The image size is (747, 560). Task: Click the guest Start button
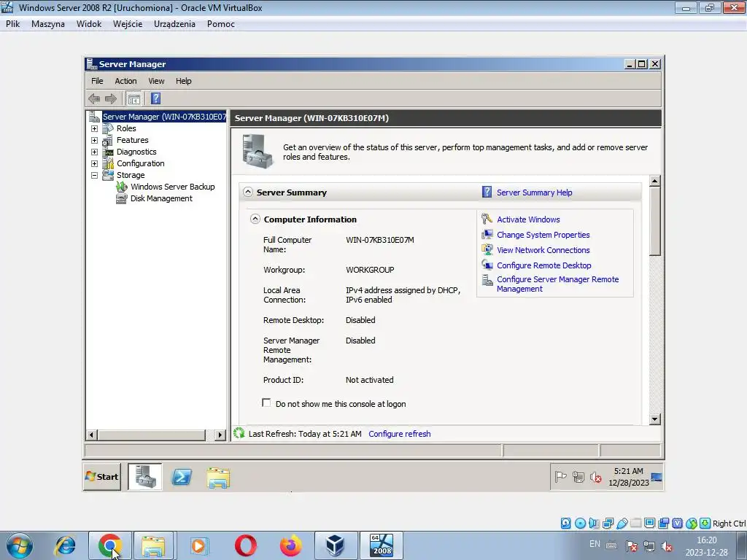[102, 477]
